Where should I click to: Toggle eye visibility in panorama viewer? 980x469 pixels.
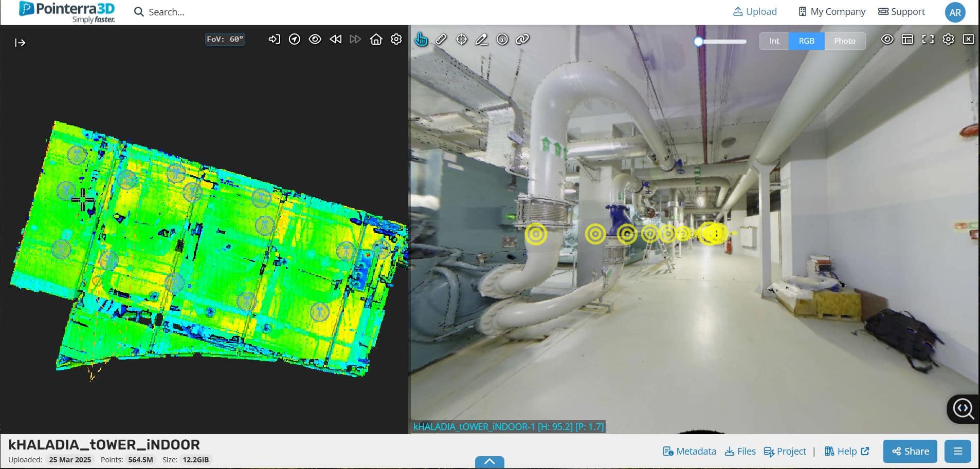click(x=887, y=40)
